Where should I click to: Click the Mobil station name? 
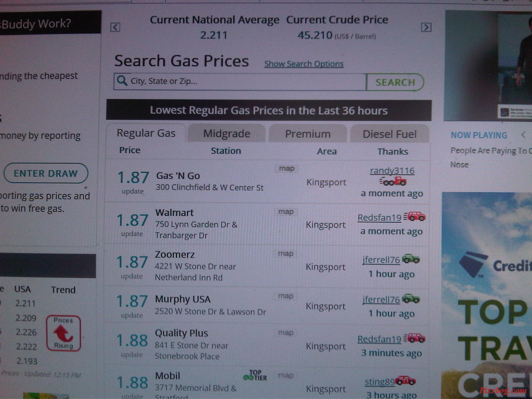click(x=168, y=376)
